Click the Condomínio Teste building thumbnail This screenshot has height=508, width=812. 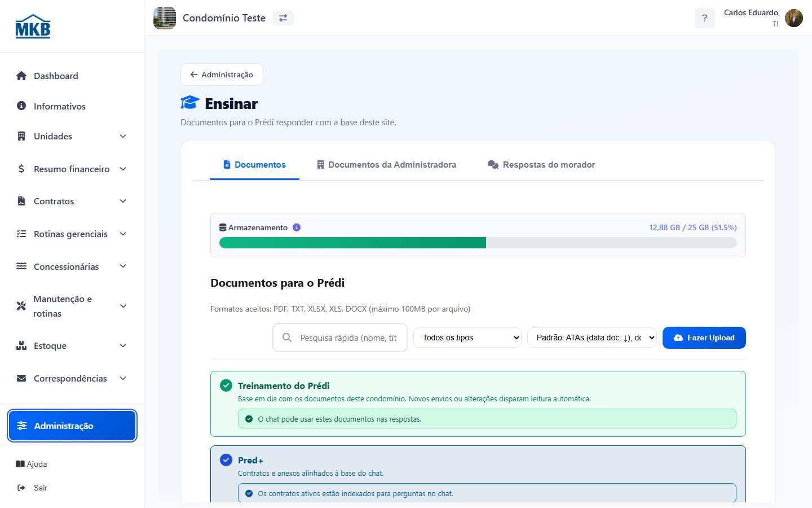[165, 18]
